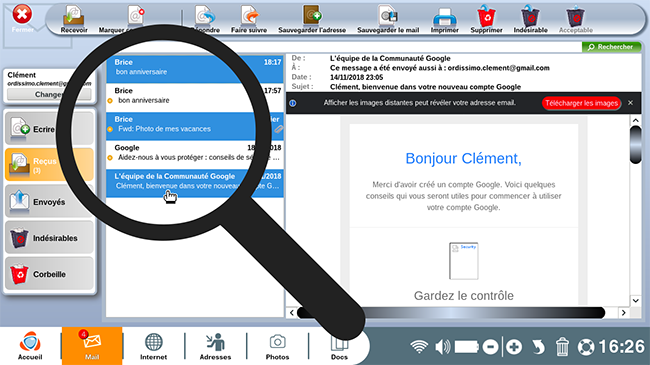Click the zoom in plus icon

[514, 347]
